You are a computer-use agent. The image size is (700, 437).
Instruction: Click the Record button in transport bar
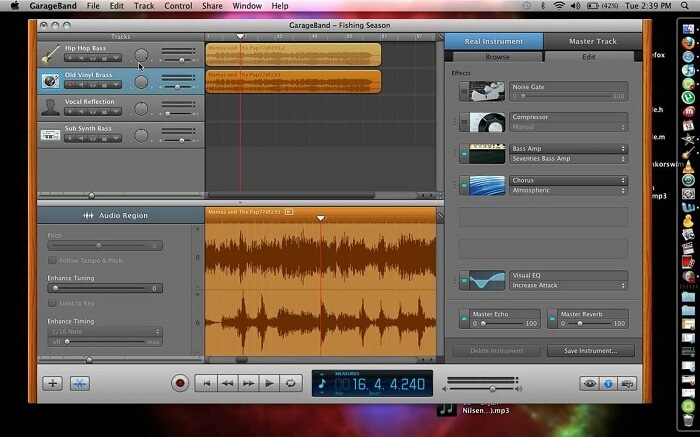tap(180, 382)
